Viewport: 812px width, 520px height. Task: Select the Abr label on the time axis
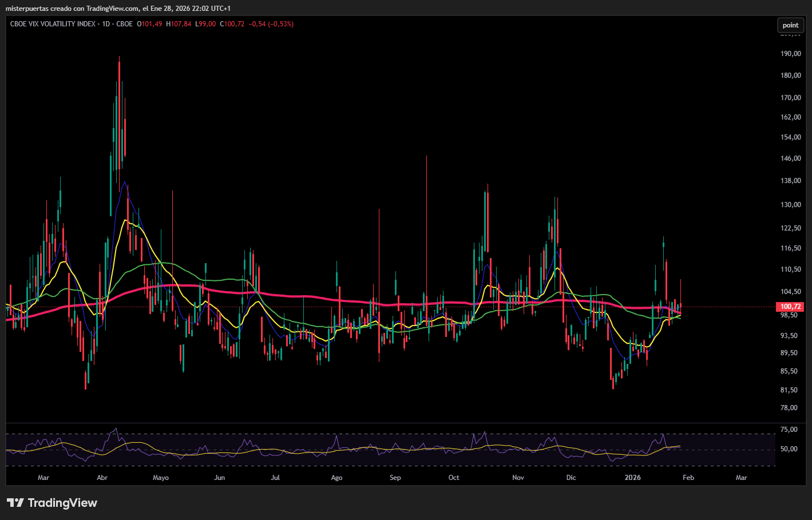coord(102,477)
